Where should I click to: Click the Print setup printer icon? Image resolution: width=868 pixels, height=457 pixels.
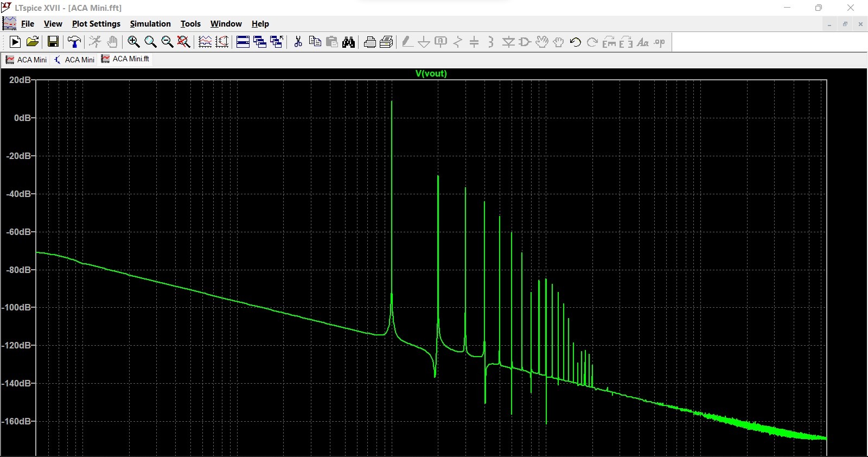pos(387,42)
